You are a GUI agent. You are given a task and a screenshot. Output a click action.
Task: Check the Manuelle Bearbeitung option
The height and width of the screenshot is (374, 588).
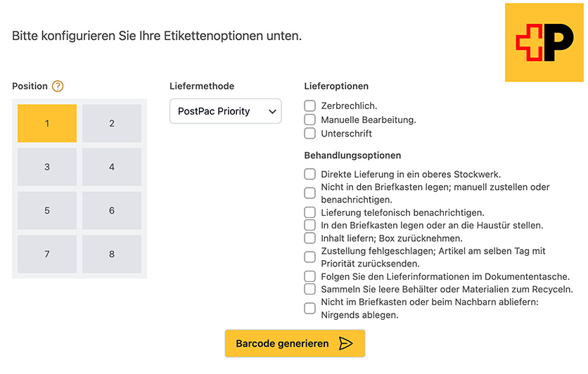pyautogui.click(x=309, y=120)
